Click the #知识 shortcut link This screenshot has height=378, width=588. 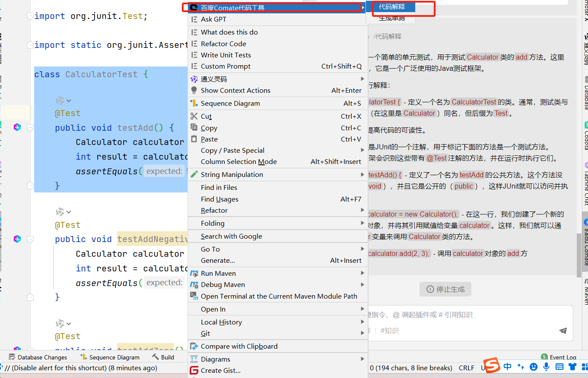coord(391,331)
